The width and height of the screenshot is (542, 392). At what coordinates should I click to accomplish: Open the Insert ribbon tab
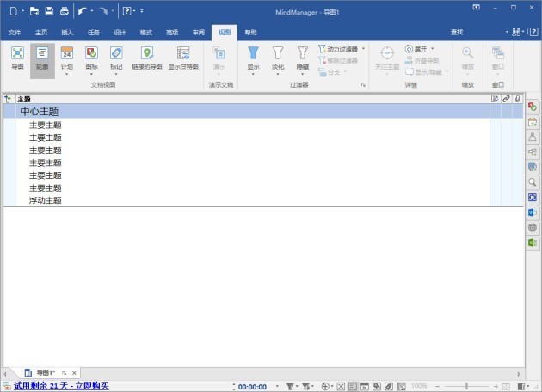coord(67,32)
